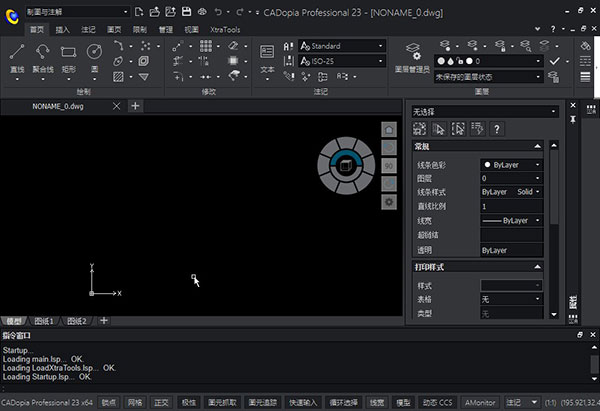This screenshot has height=411, width=600.
Task: Toggle 网格 (Grid) in status bar
Action: (x=135, y=402)
